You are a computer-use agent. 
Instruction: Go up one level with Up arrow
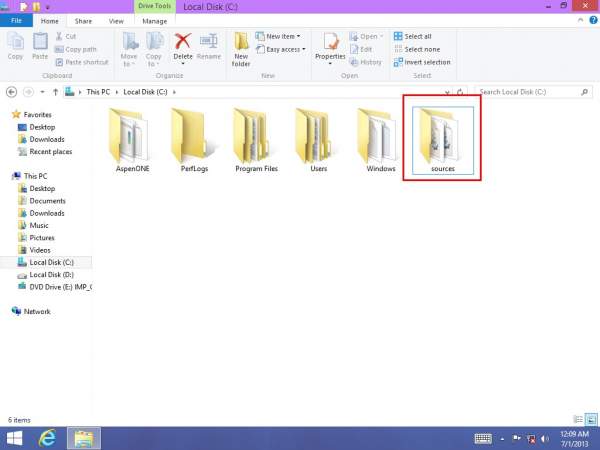pyautogui.click(x=55, y=92)
